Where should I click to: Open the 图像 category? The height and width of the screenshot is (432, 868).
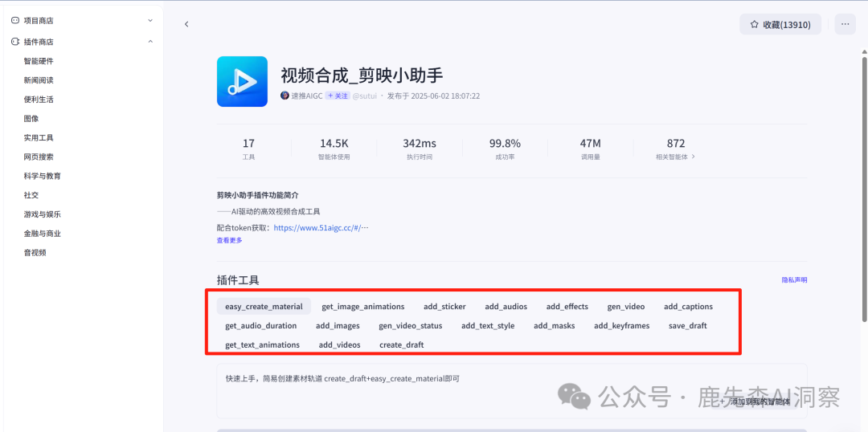pyautogui.click(x=31, y=118)
